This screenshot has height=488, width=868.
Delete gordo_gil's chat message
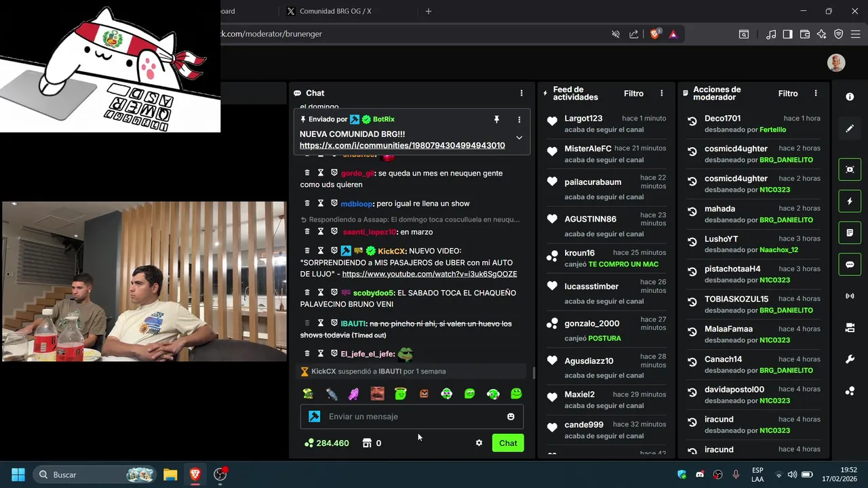(307, 174)
